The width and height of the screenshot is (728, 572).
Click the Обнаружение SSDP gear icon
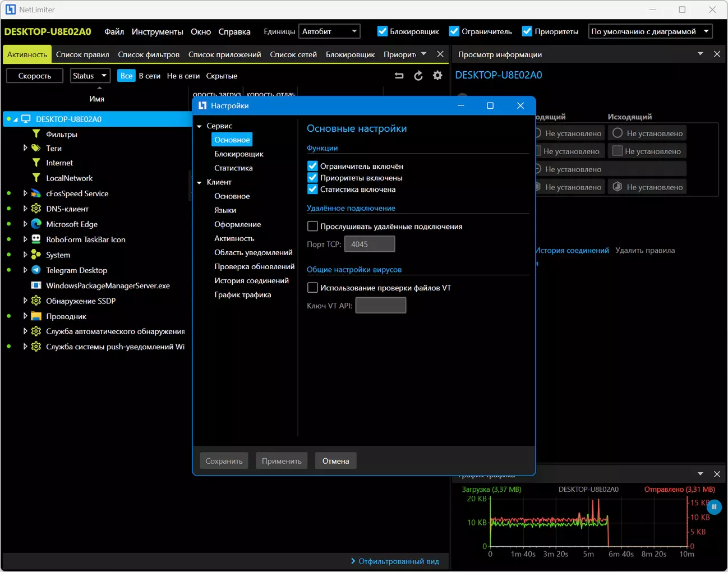pos(36,301)
